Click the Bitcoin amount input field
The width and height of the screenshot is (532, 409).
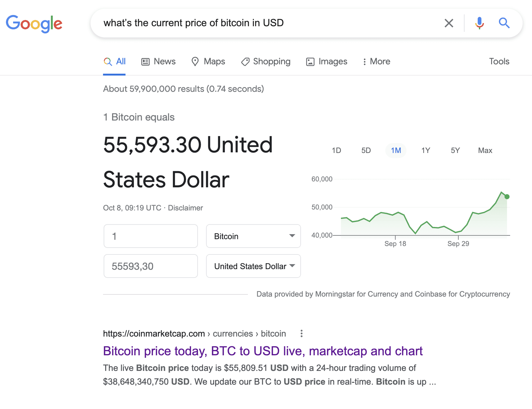click(x=150, y=236)
